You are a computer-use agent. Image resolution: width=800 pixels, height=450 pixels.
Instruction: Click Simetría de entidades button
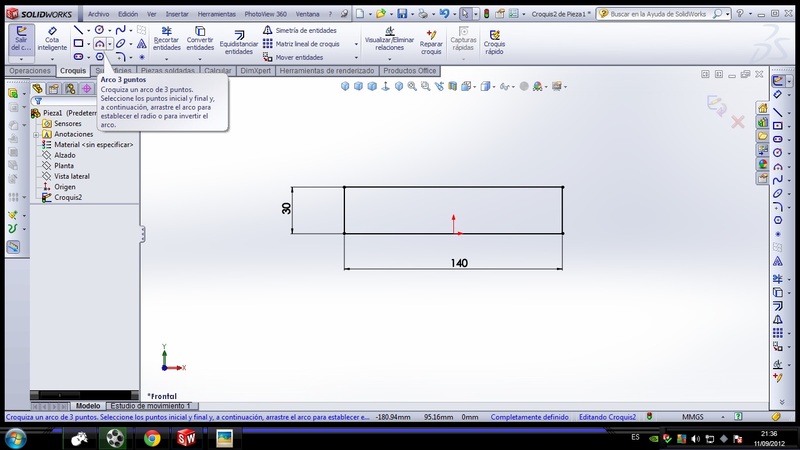click(x=305, y=30)
